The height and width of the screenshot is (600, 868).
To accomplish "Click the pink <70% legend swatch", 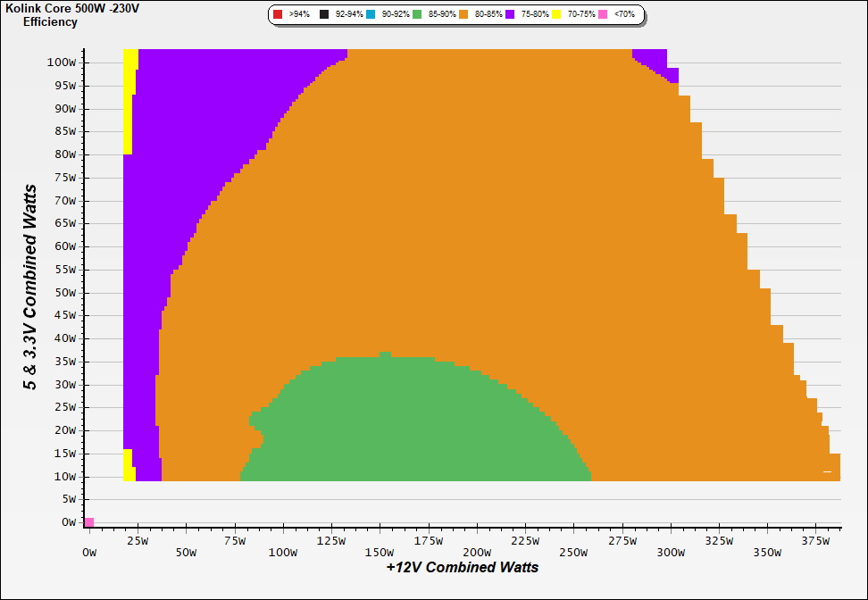I will click(602, 15).
